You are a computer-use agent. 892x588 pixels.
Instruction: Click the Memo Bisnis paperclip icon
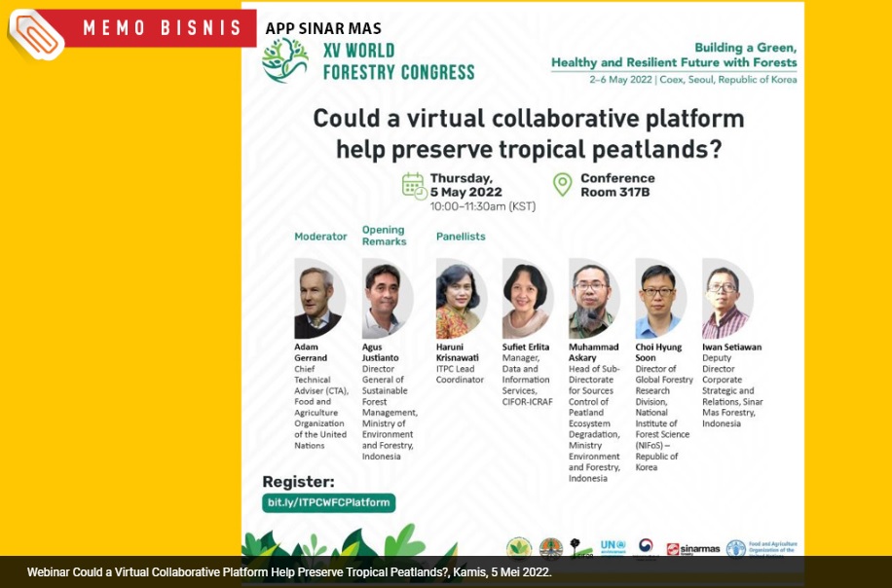pyautogui.click(x=35, y=35)
